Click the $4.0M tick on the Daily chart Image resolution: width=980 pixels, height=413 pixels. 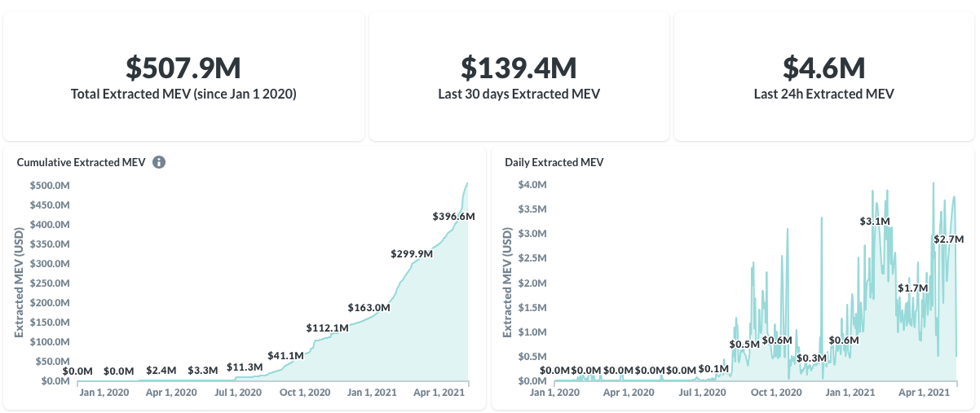tap(534, 185)
